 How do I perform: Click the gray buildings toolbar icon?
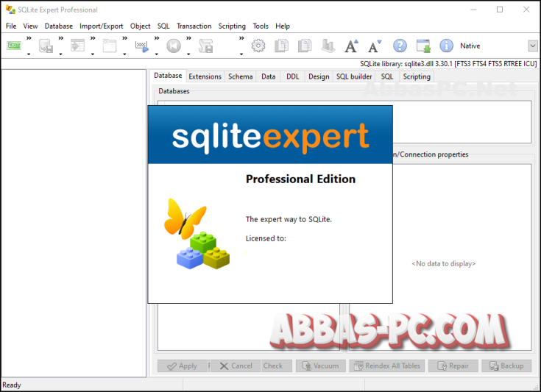pos(328,46)
